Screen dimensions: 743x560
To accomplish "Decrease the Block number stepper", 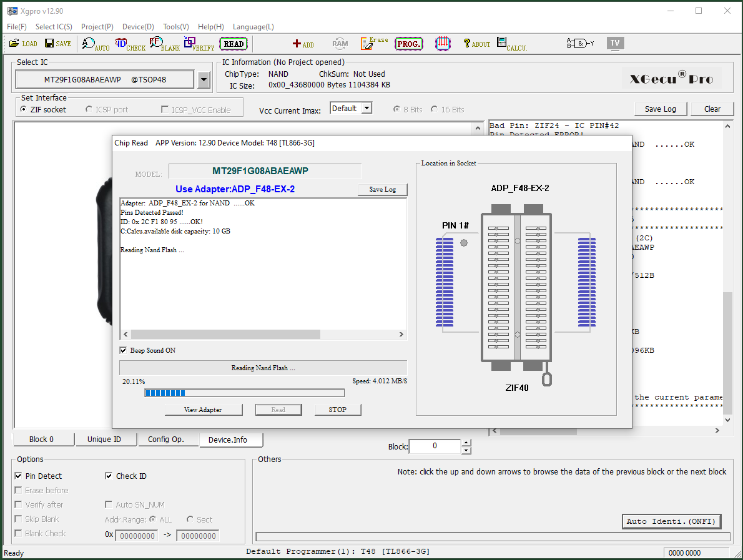I will click(x=466, y=450).
